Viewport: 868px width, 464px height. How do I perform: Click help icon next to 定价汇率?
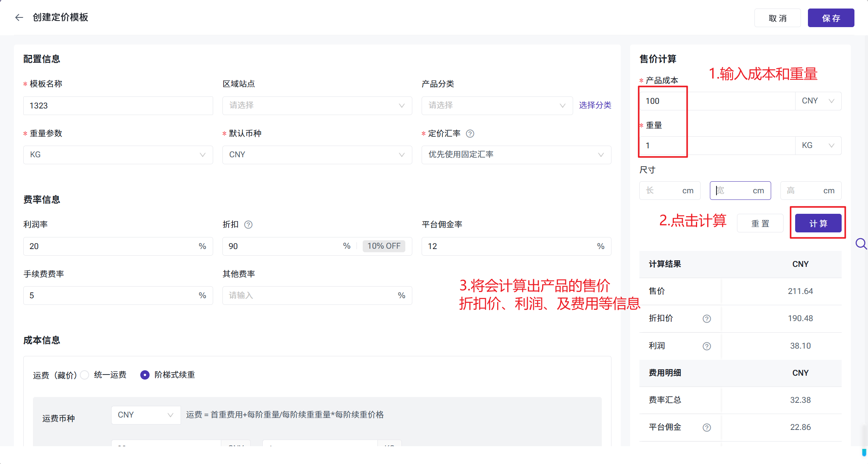point(470,134)
